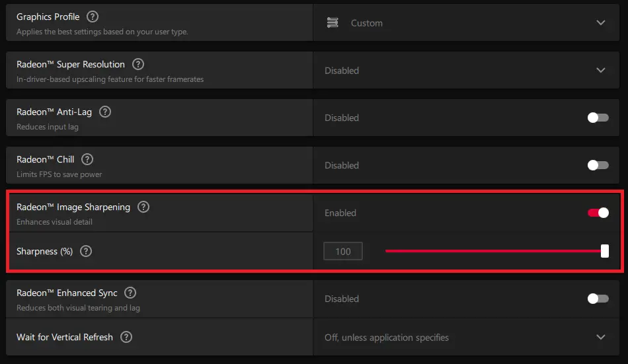The height and width of the screenshot is (364, 628).
Task: Click the Radeon Image Sharpening label
Action: [73, 207]
